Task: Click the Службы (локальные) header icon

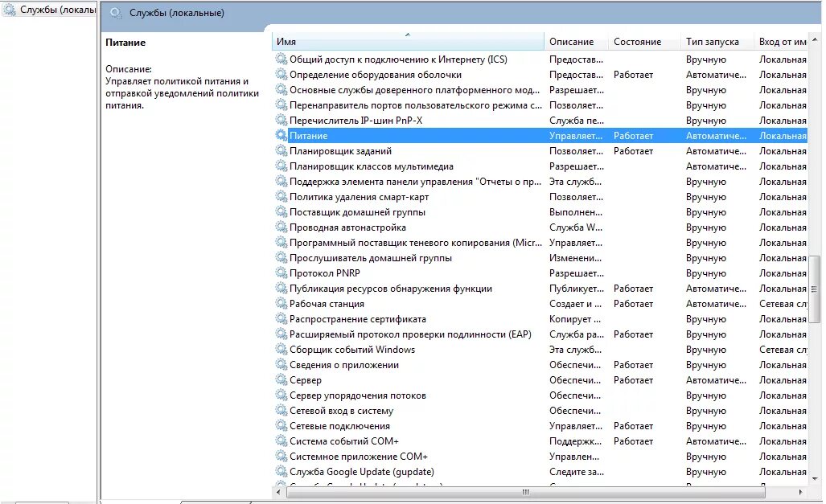Action: click(x=116, y=13)
